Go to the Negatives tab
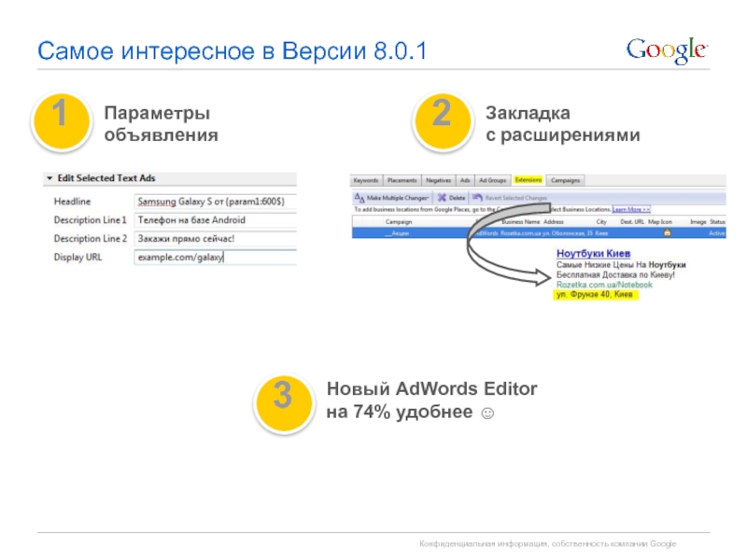 coord(438,180)
